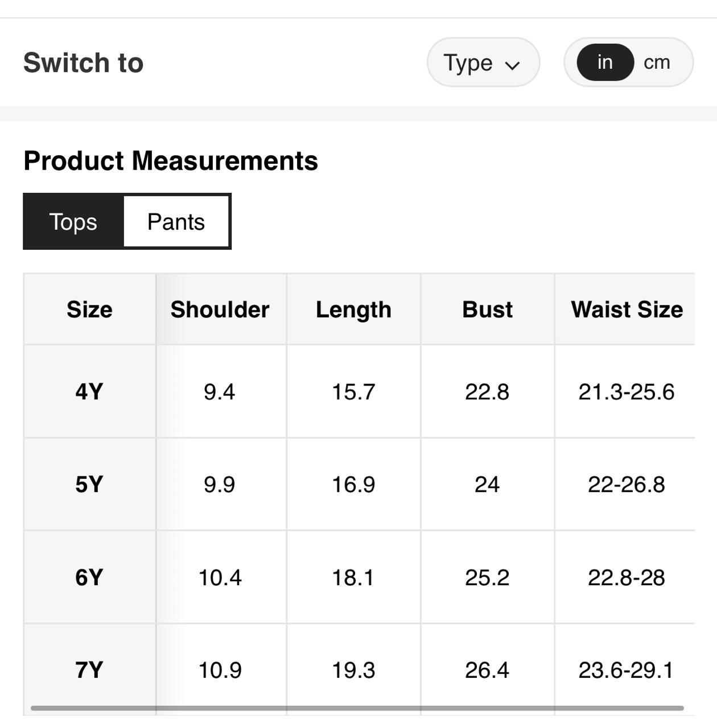Select the 5Y size row label
This screenshot has height=728, width=717.
pyautogui.click(x=89, y=485)
